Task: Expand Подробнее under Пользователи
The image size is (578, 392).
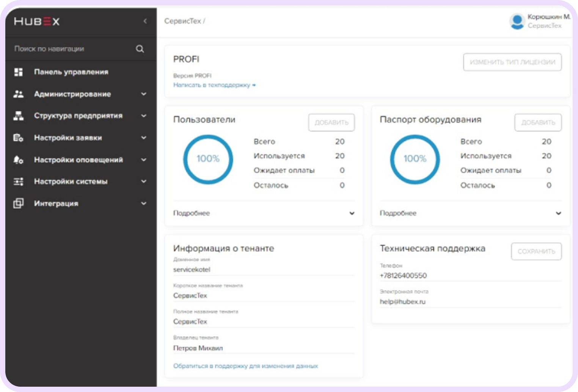Action: coord(352,213)
